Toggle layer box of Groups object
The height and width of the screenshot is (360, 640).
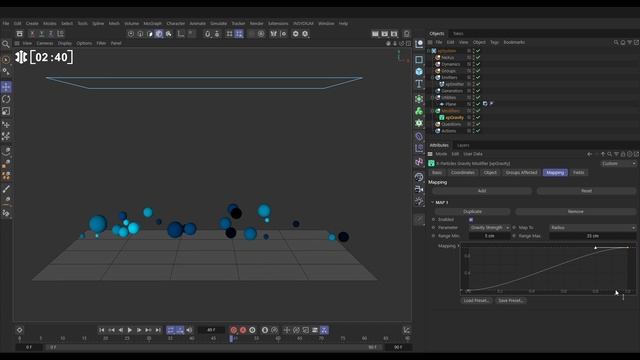[x=469, y=71]
